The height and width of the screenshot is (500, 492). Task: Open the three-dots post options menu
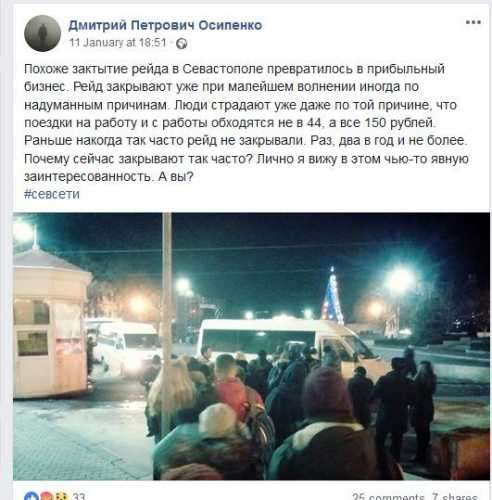tap(473, 23)
